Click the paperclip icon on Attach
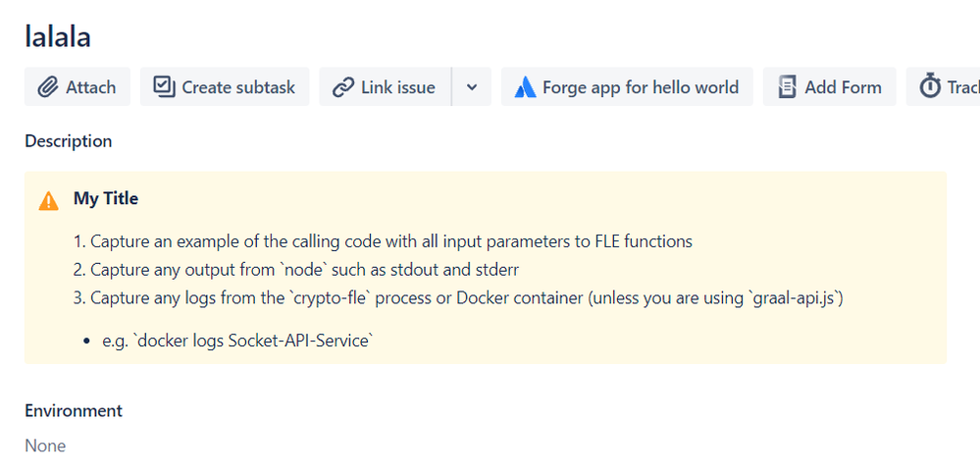 47,87
